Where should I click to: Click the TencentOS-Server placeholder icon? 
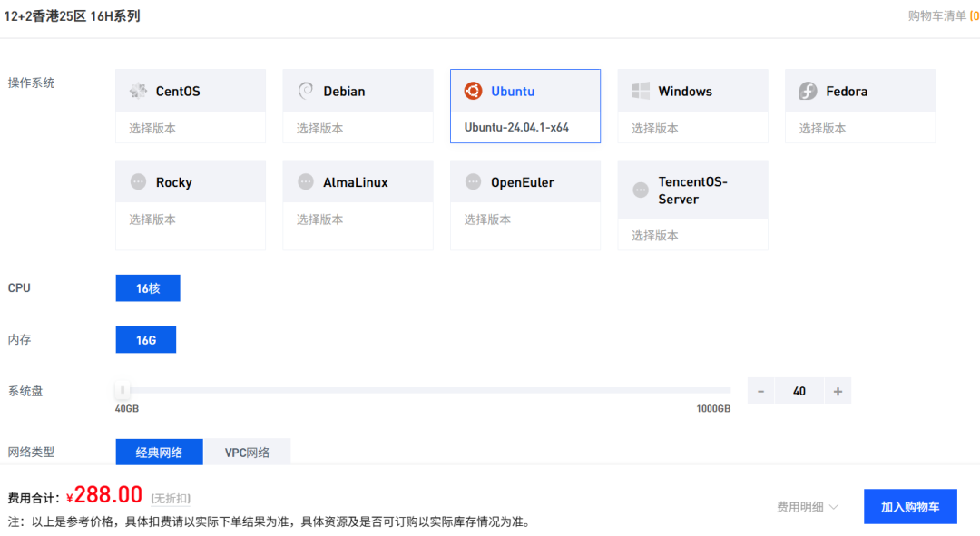point(641,190)
